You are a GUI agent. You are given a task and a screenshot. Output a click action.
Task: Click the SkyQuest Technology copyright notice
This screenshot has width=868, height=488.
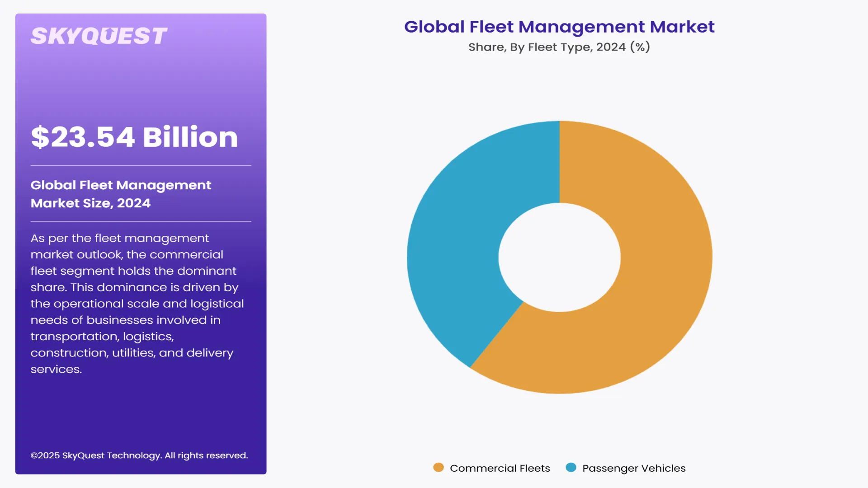[139, 455]
